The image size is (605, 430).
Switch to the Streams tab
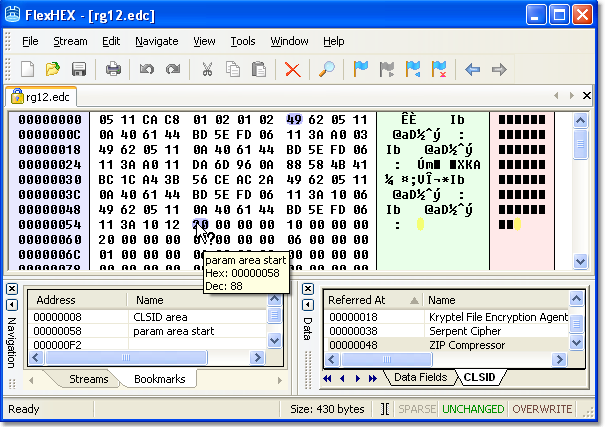[x=88, y=379]
